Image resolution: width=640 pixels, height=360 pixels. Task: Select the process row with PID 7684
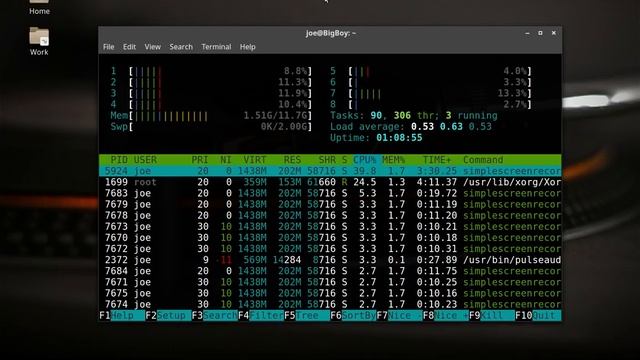(330, 271)
